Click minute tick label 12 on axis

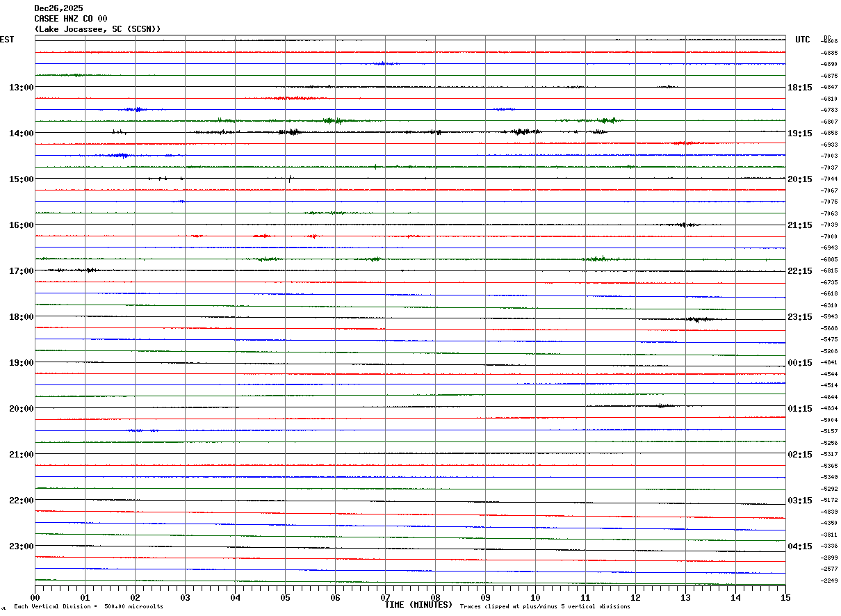(635, 597)
